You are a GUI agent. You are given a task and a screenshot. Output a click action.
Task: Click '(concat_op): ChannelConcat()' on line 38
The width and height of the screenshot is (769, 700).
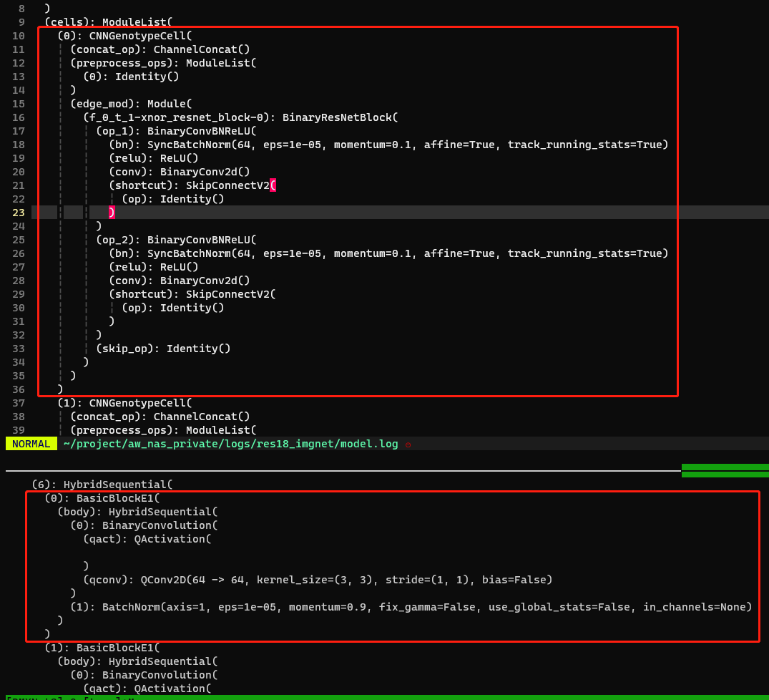tap(160, 417)
